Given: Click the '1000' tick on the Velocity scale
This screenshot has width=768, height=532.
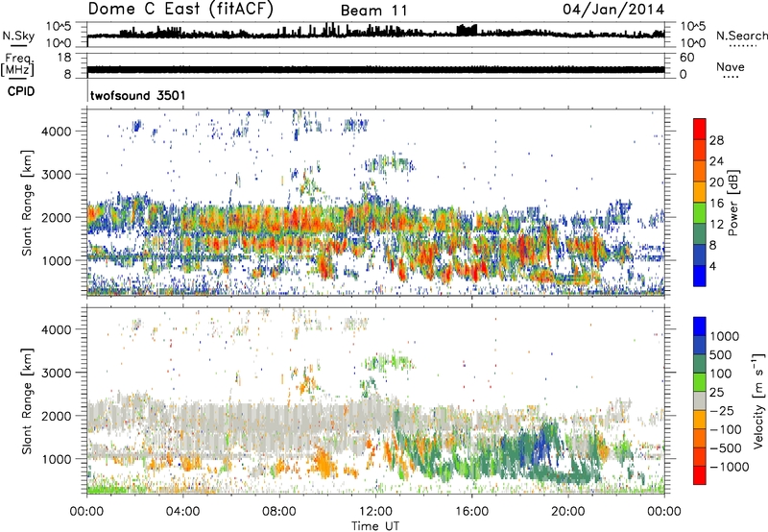Looking at the screenshot, I should pos(724,336).
